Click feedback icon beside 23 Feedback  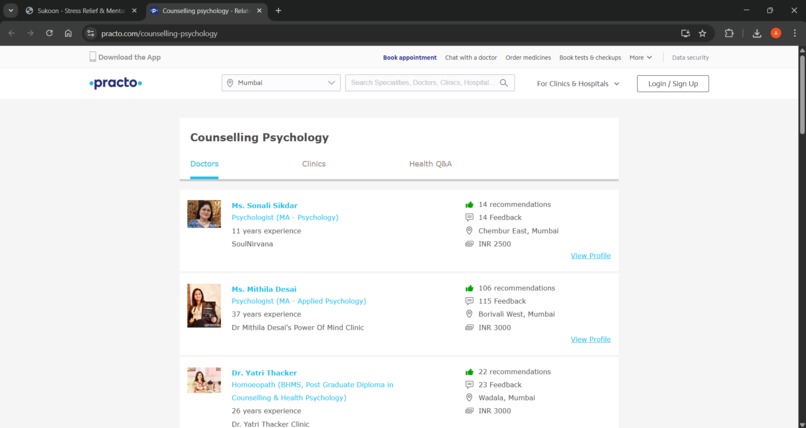click(x=469, y=385)
